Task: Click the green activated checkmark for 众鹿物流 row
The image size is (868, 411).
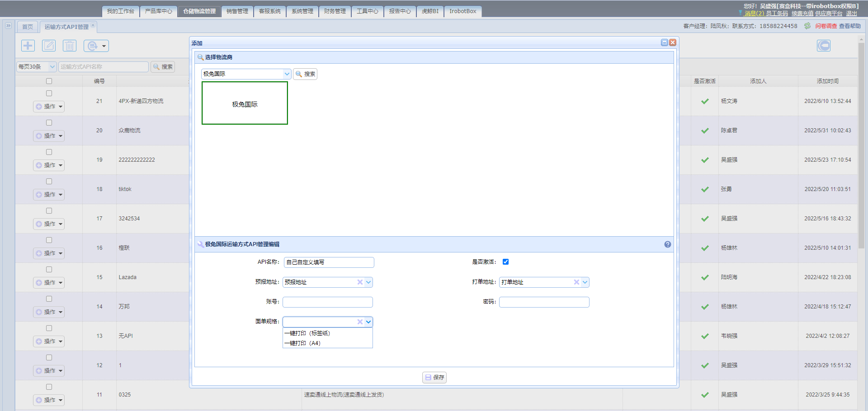Action: tap(705, 131)
